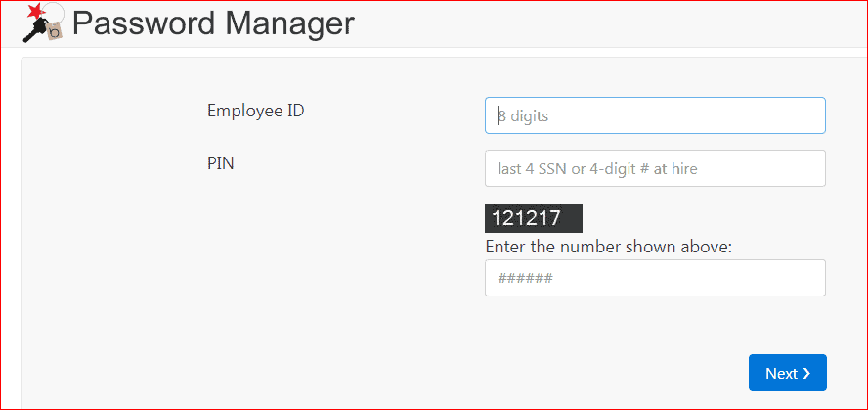Click the "Enter the number shown above" label

(x=609, y=247)
